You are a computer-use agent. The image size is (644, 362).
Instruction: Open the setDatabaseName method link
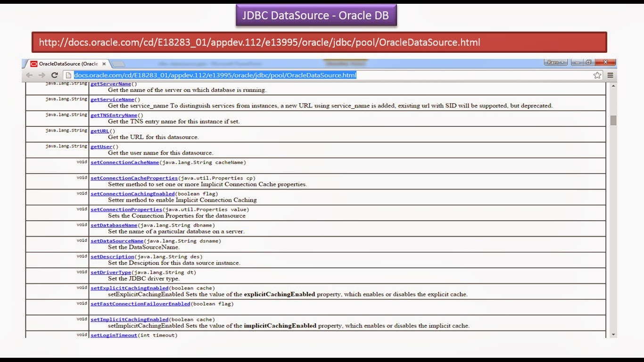point(114,225)
